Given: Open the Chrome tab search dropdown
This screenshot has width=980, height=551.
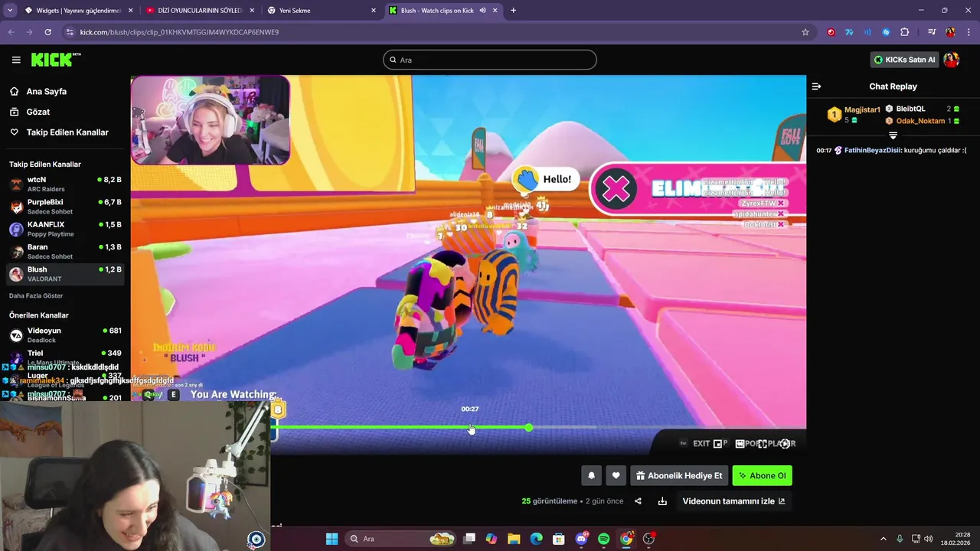Looking at the screenshot, I should 9,11.
